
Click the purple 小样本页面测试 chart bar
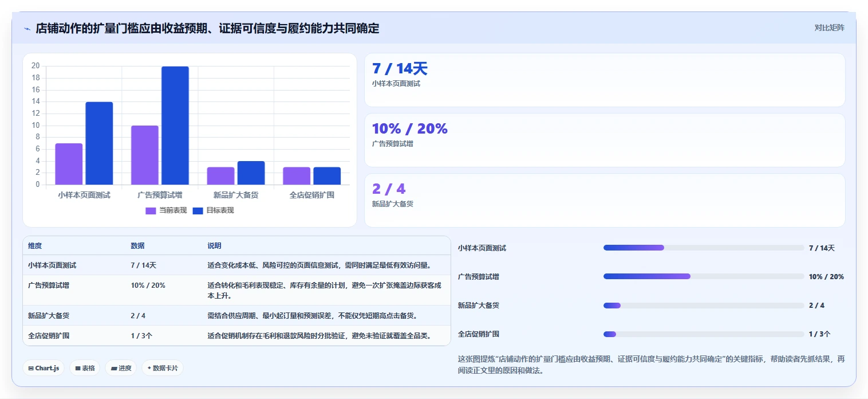[x=69, y=164]
